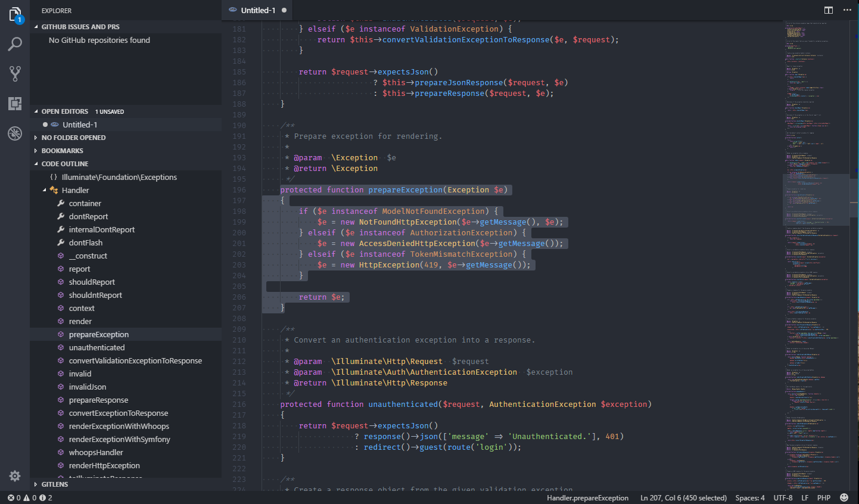Open the Manage settings gear
The width and height of the screenshot is (859, 504).
pos(15,475)
